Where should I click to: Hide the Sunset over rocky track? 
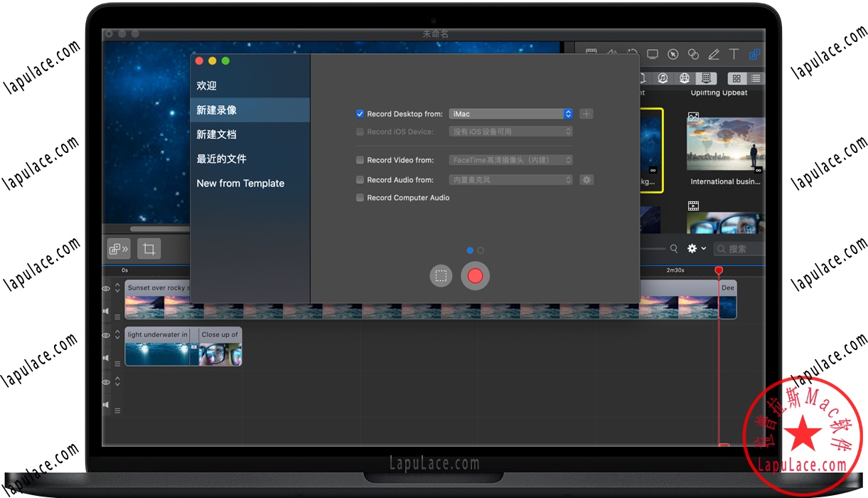click(x=107, y=289)
